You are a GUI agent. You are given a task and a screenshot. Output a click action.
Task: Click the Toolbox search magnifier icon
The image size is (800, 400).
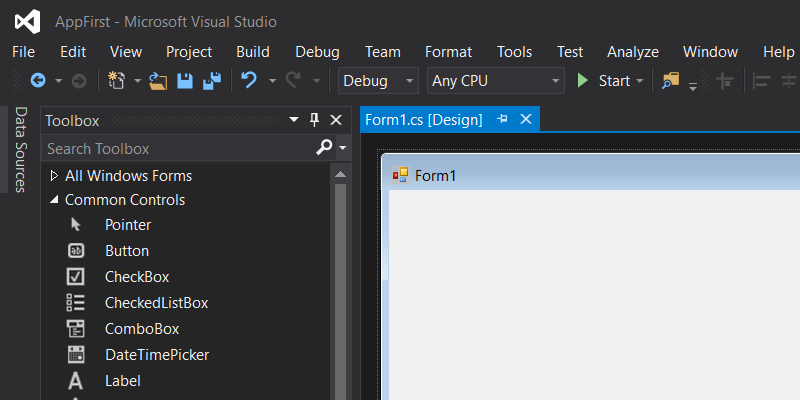pos(324,148)
